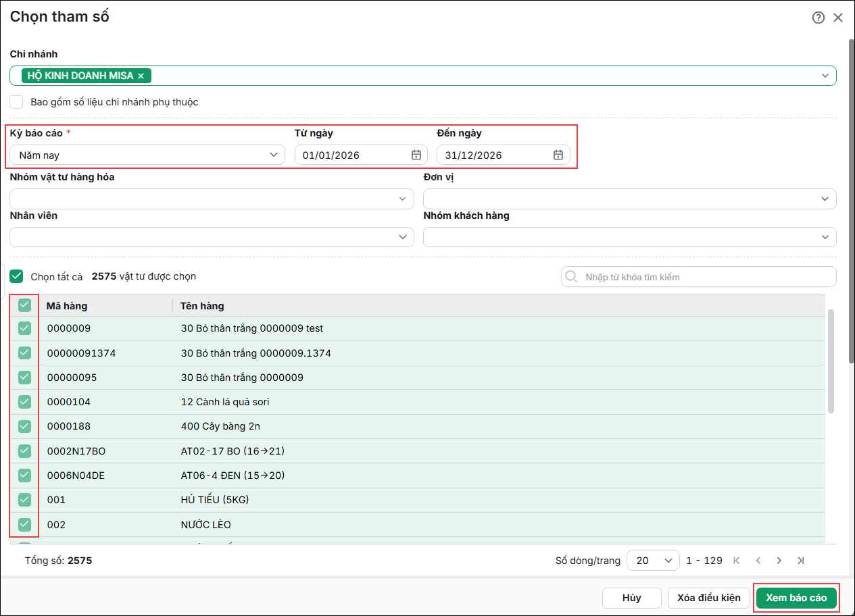This screenshot has width=855, height=616.
Task: Uncheck item 0000104 row checkbox
Action: pyautogui.click(x=24, y=402)
